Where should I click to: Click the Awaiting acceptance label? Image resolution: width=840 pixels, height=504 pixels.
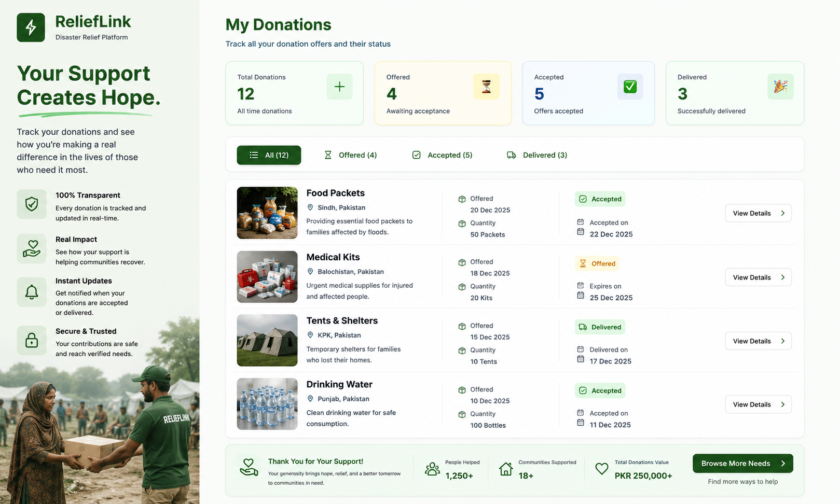(418, 111)
